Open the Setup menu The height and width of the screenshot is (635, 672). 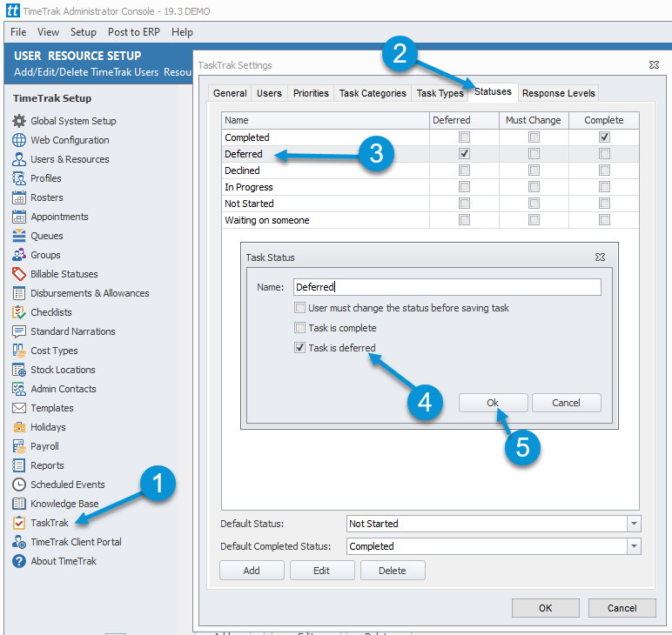[x=84, y=32]
